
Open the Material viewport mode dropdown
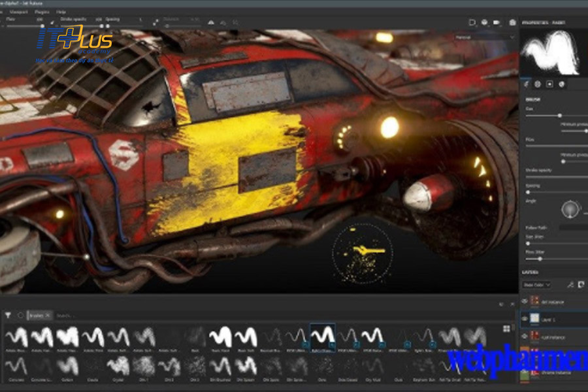[485, 37]
